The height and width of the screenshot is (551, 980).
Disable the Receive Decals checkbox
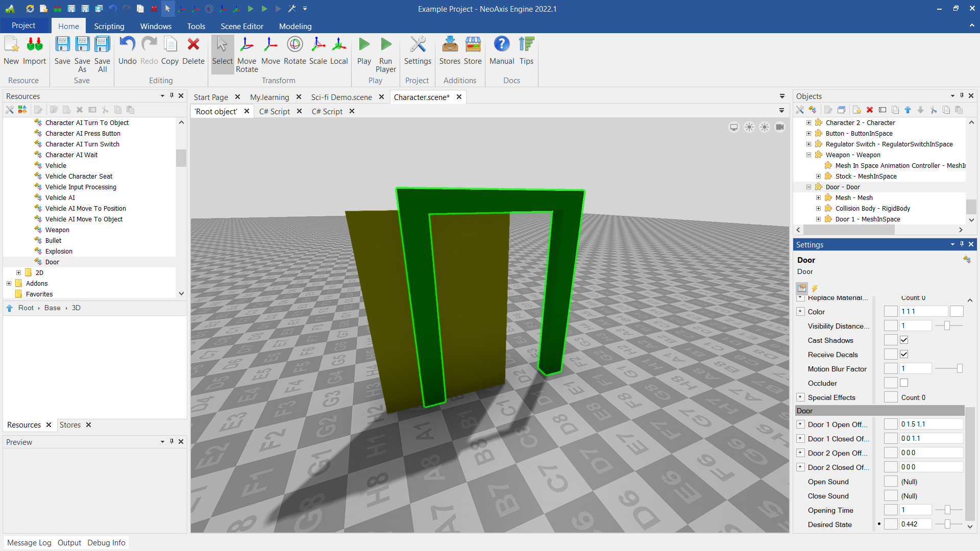(904, 355)
